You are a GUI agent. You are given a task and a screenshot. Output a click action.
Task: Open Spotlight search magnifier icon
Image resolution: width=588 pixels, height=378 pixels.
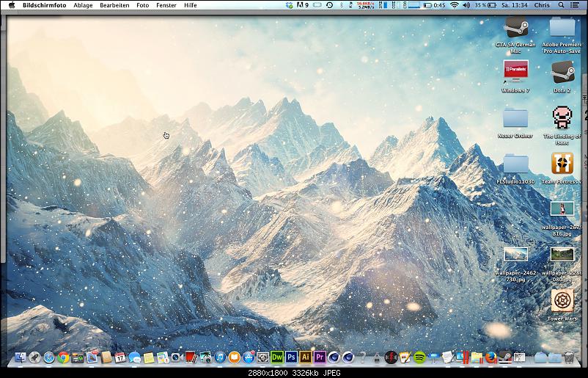tap(561, 5)
